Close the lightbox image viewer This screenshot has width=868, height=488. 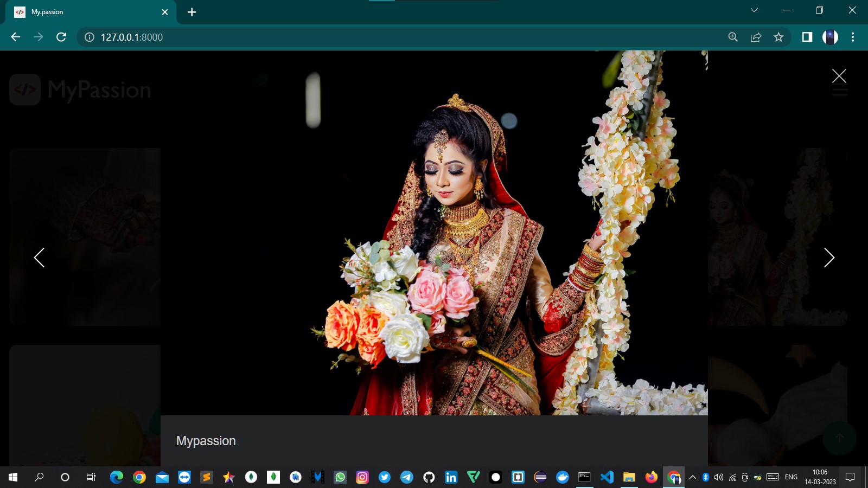pyautogui.click(x=839, y=76)
